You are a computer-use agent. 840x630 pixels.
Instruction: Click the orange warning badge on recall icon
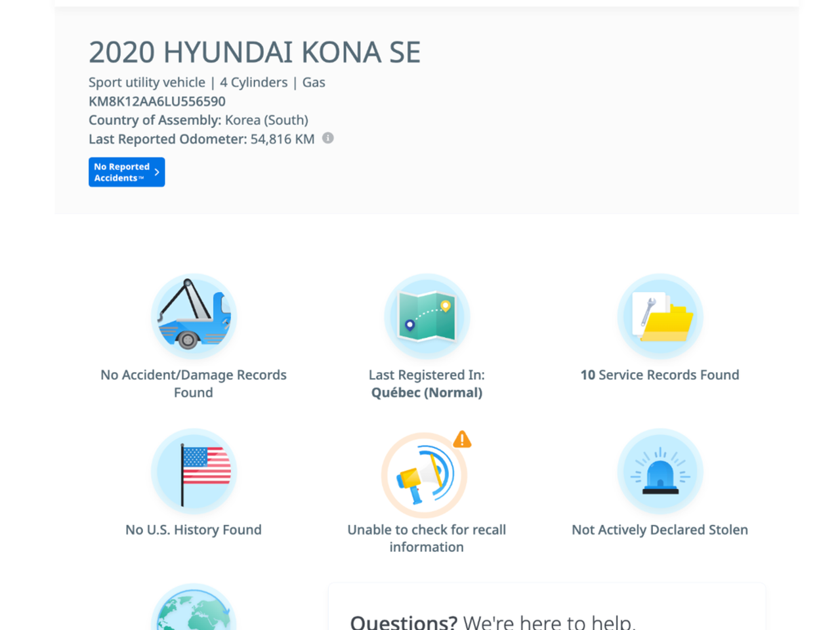pyautogui.click(x=462, y=439)
